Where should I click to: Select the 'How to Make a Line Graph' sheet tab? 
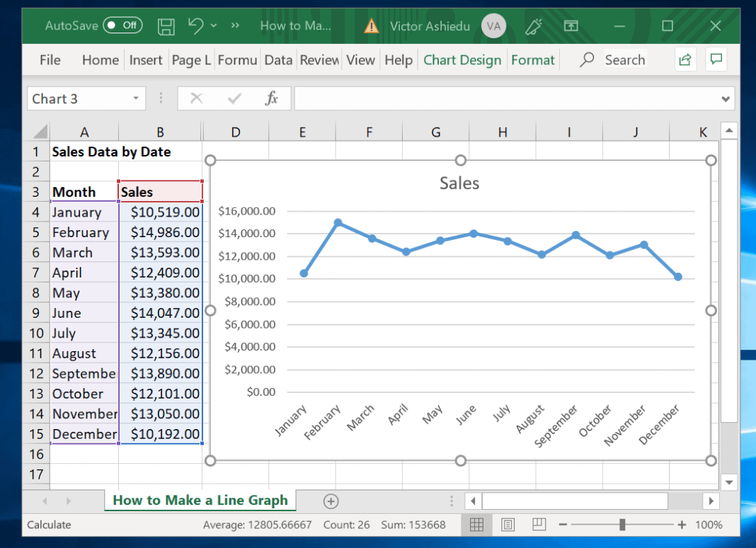[200, 501]
